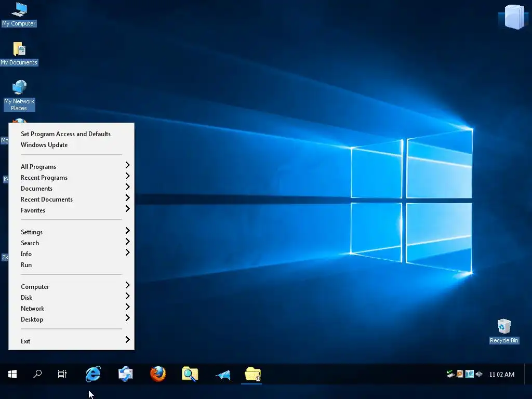
Task: Click the gray diamond tray icon
Action: pyautogui.click(x=479, y=374)
